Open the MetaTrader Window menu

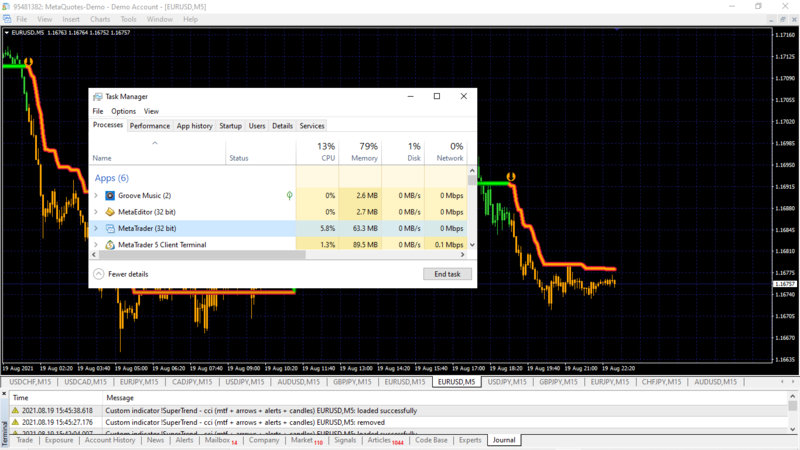[160, 19]
